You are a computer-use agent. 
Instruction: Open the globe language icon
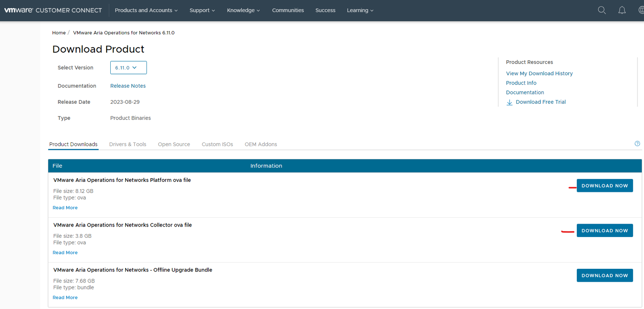641,10
